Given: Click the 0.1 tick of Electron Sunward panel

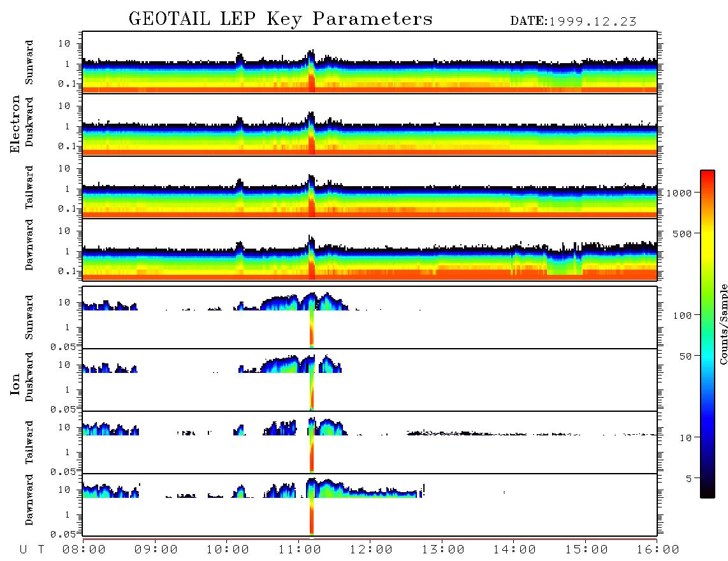Looking at the screenshot, I should click(x=67, y=84).
